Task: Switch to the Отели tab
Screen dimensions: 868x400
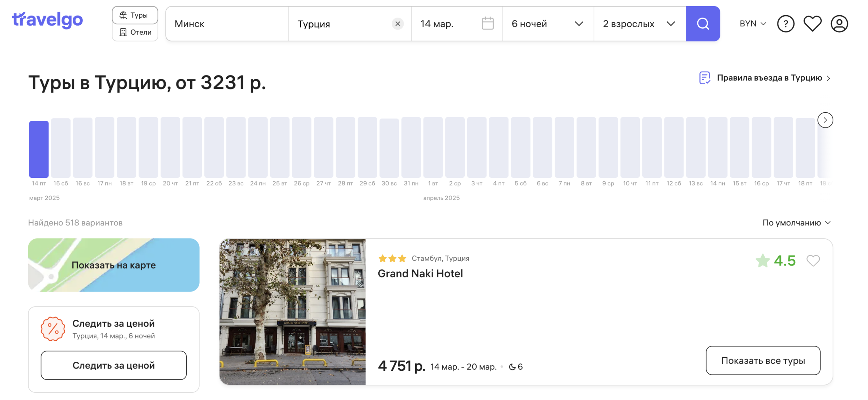Action: pyautogui.click(x=135, y=33)
